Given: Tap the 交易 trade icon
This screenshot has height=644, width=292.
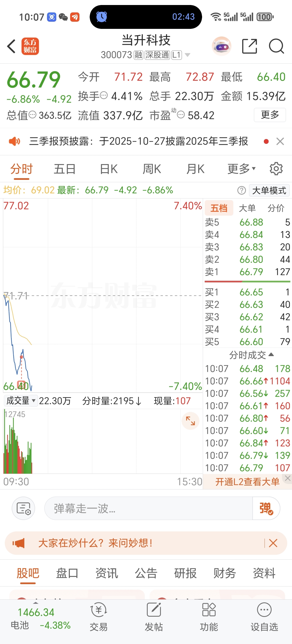Looking at the screenshot, I should point(99,616).
